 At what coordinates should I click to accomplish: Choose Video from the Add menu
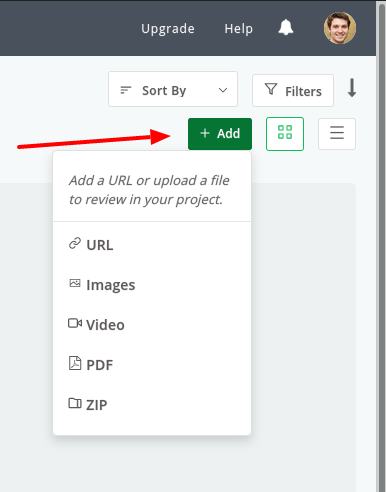[152, 325]
